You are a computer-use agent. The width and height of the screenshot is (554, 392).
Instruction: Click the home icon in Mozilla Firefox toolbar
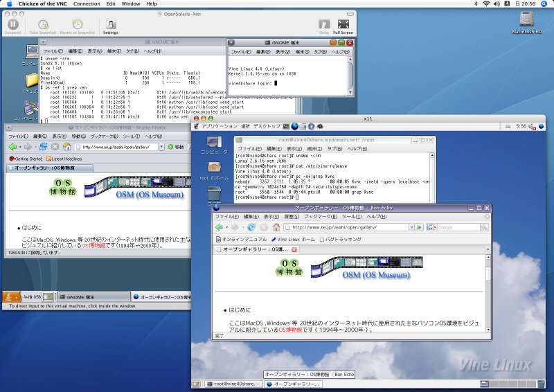pos(66,147)
